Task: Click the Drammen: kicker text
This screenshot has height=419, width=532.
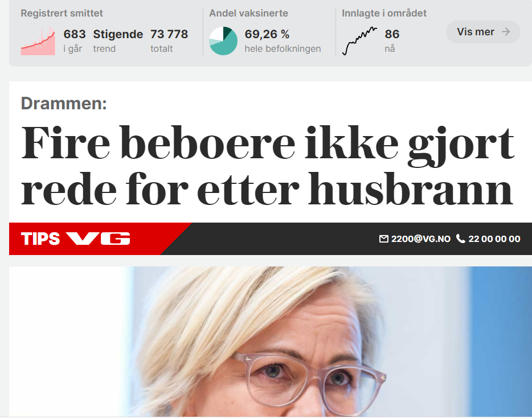Action: pyautogui.click(x=64, y=104)
